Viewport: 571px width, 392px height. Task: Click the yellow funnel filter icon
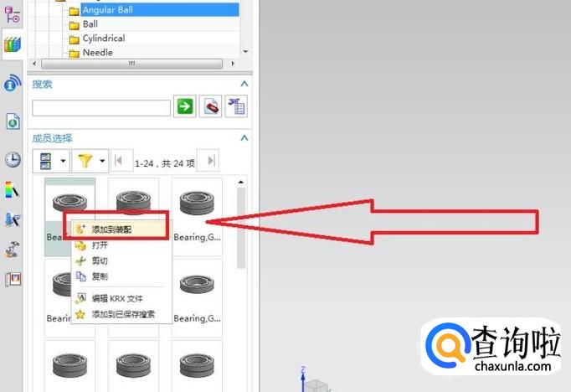coord(85,161)
